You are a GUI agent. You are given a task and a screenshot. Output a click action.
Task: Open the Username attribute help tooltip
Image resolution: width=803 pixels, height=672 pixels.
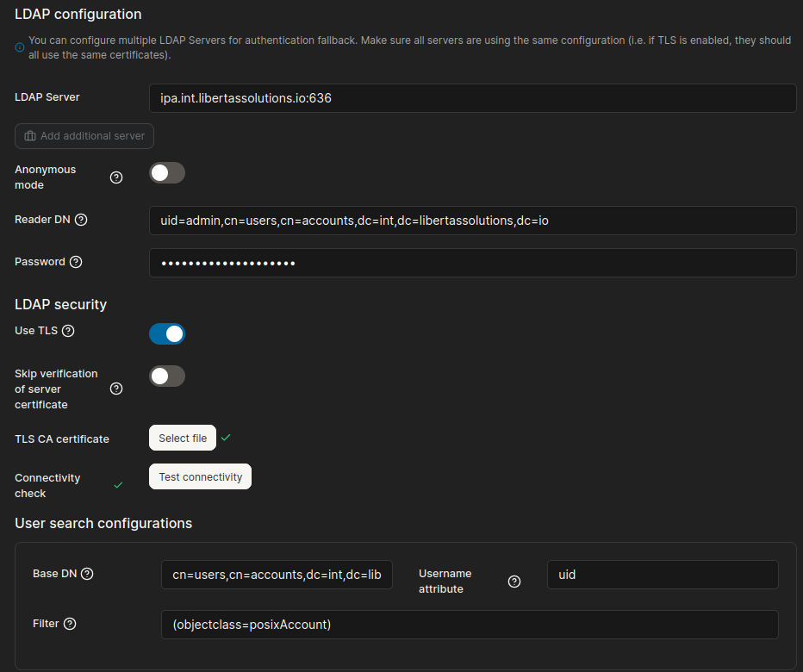pyautogui.click(x=514, y=582)
